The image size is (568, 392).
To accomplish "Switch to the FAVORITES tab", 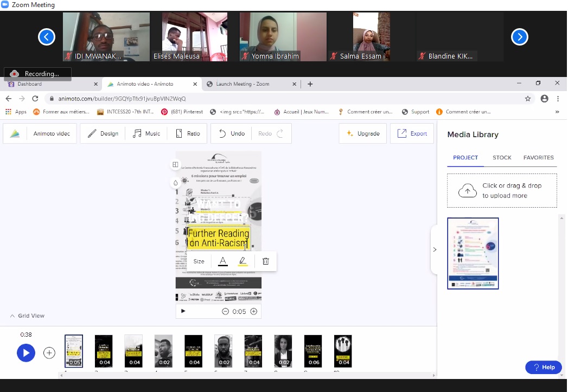I will pos(538,158).
